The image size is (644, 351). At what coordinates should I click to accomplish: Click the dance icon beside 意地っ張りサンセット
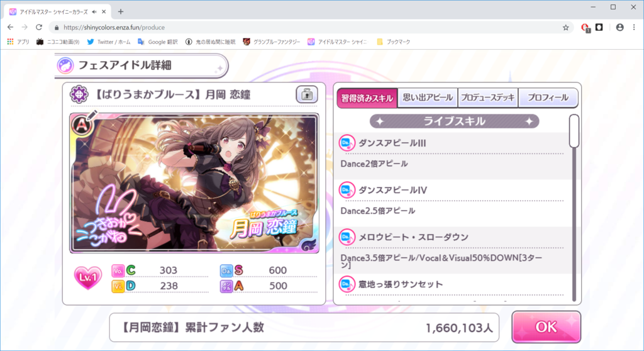[x=347, y=284]
